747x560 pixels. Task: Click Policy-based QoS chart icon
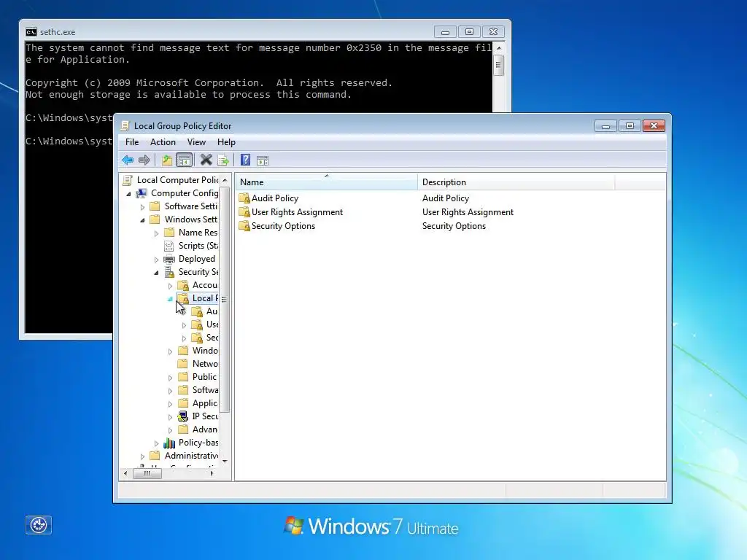click(x=169, y=443)
